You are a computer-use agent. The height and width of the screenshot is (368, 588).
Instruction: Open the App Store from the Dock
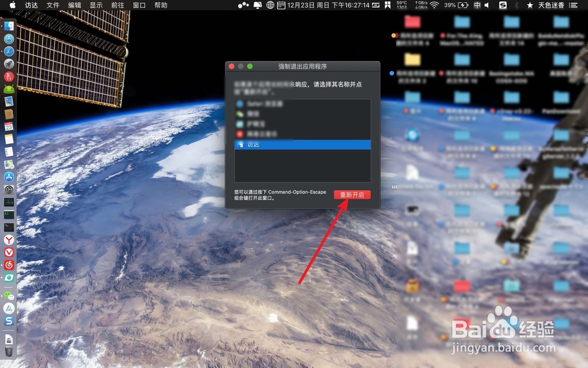point(9,177)
